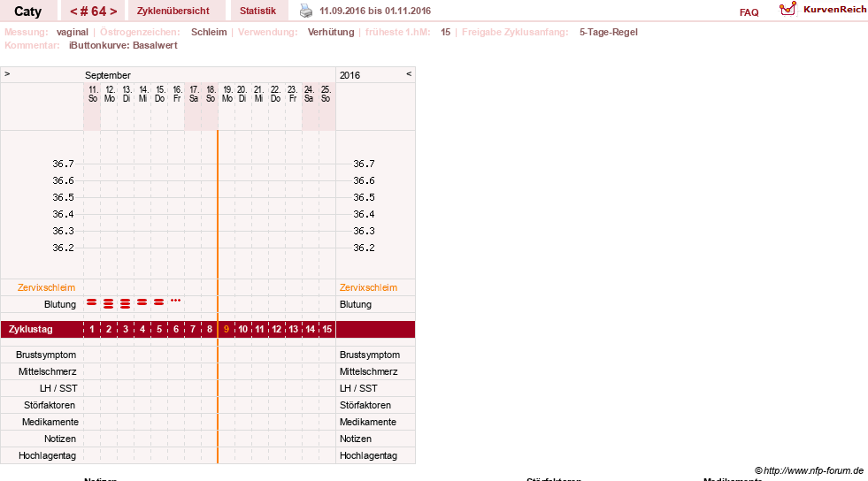Image resolution: width=868 pixels, height=481 pixels.
Task: Click the date header '25. So'
Action: coord(326,94)
